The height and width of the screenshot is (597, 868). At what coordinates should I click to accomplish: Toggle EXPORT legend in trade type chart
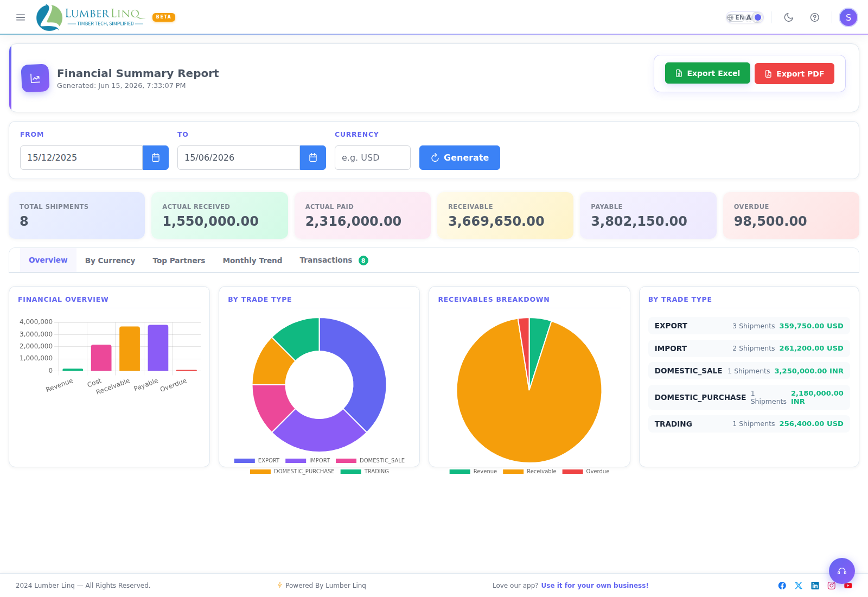[x=257, y=460]
